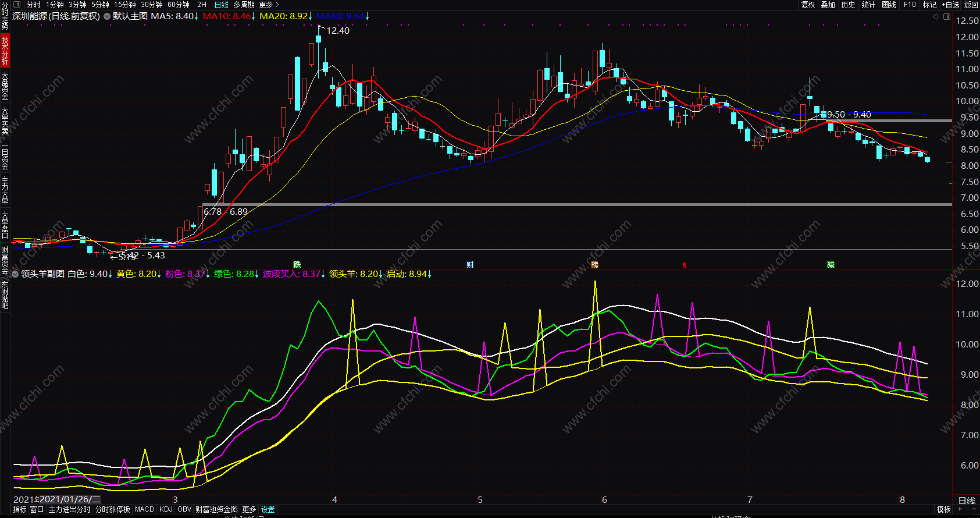Viewport: 980px width, 518px height.
Task: Toggle 叠加 overlay option
Action: click(x=828, y=5)
